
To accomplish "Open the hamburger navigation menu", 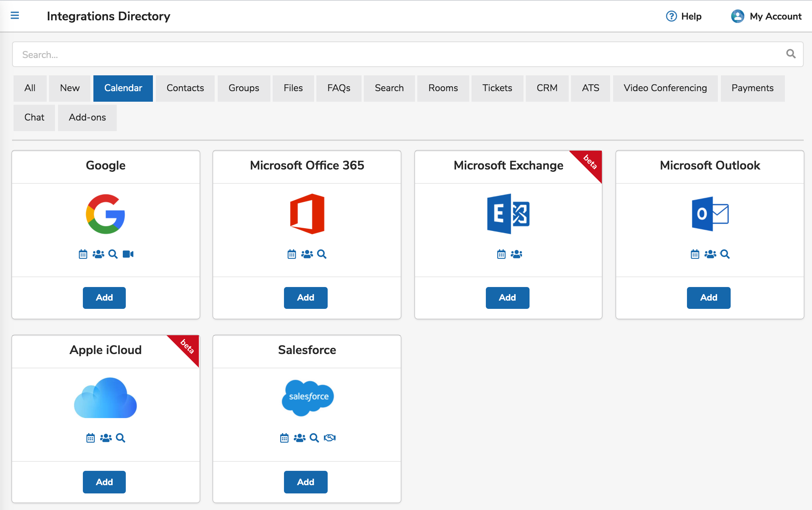I will tap(15, 15).
